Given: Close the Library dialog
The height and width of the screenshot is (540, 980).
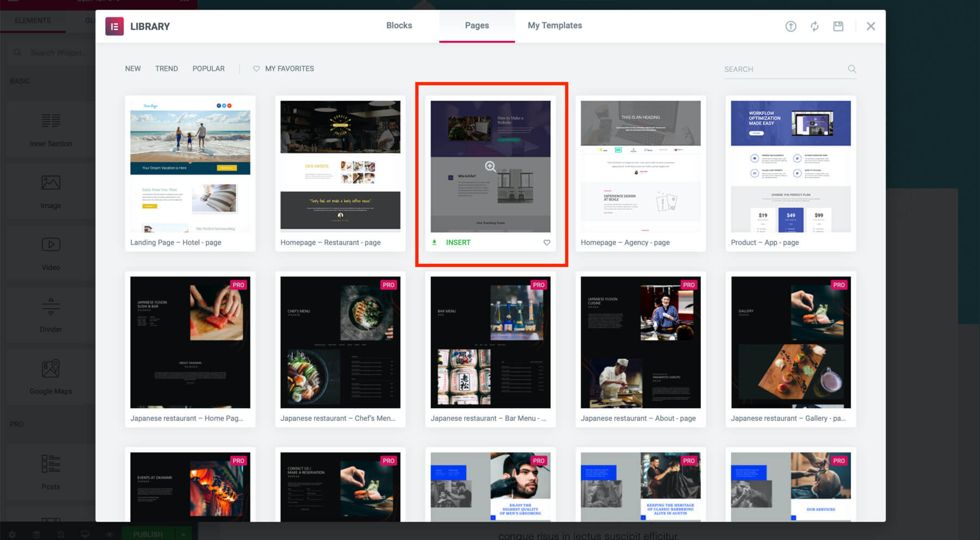Looking at the screenshot, I should [871, 26].
